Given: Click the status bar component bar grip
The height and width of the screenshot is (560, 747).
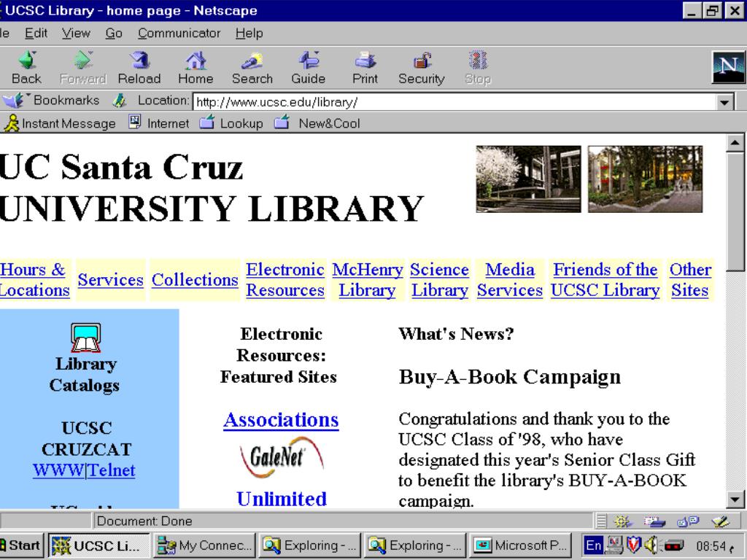Looking at the screenshot, I should (602, 521).
